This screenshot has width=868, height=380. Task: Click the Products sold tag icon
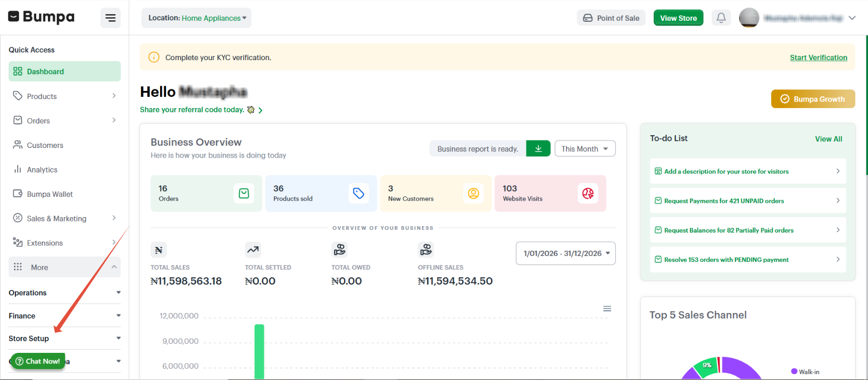[x=358, y=193]
